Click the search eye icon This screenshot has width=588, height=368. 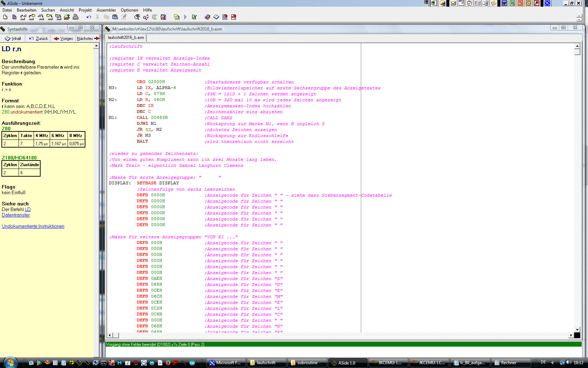coord(137,17)
